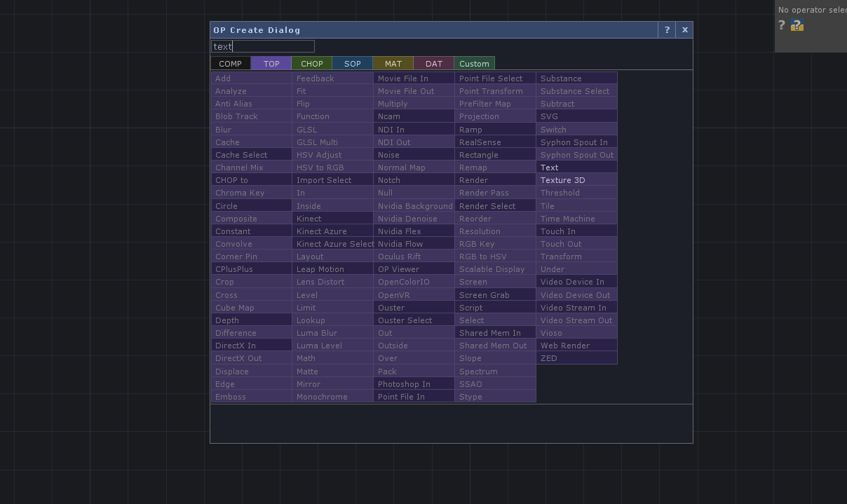
Task: Switch to the CHOP tab
Action: [x=312, y=63]
